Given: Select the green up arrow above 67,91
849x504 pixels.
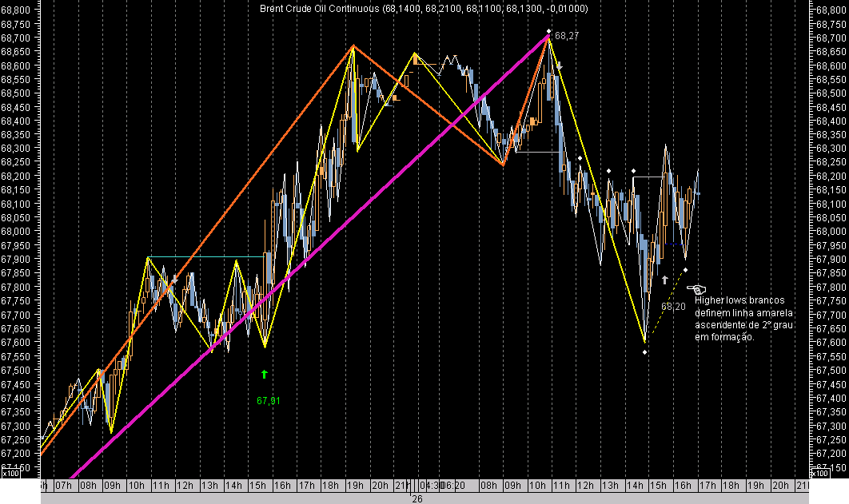Looking at the screenshot, I should click(x=265, y=372).
